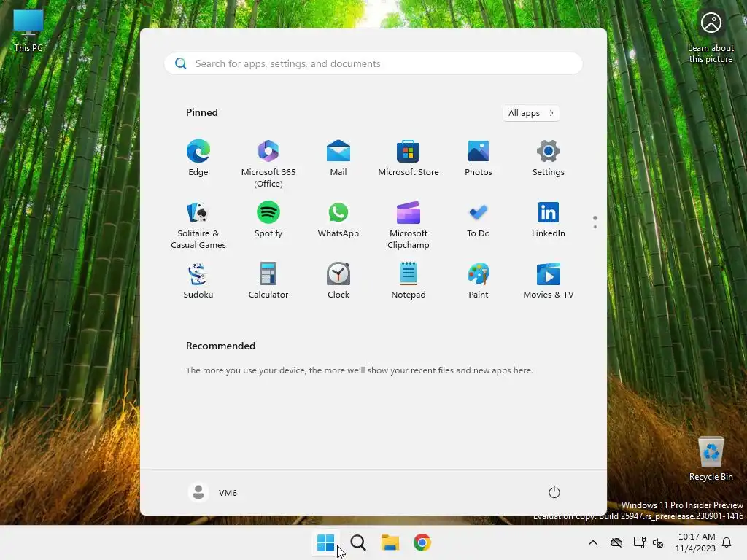This screenshot has width=747, height=560.
Task: Open the Mail app
Action: click(x=338, y=158)
